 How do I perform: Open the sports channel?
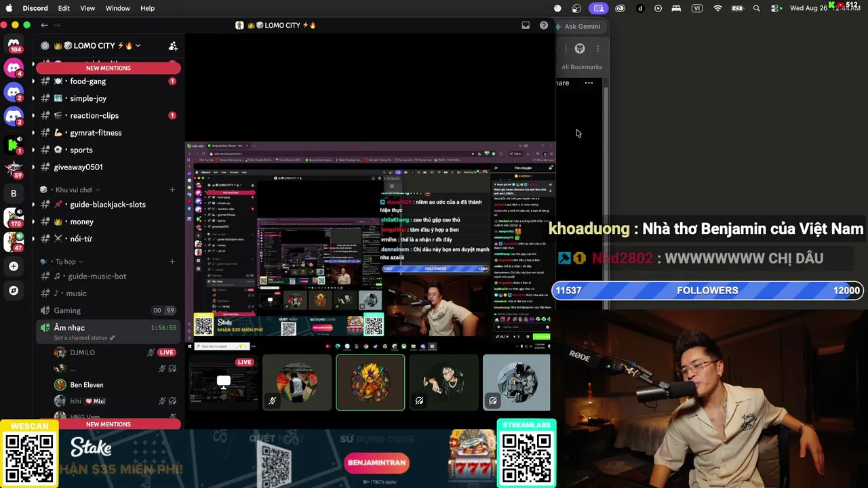pos(108,150)
